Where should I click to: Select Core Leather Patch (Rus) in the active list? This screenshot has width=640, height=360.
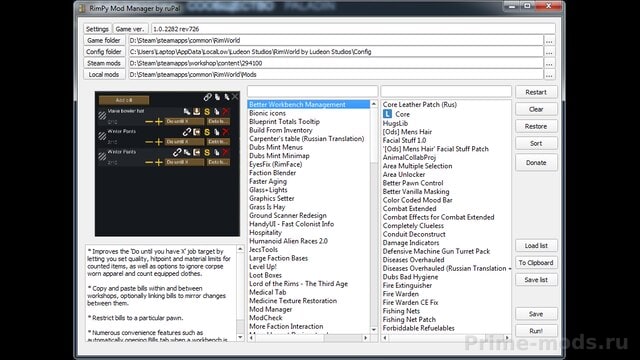pyautogui.click(x=420, y=104)
